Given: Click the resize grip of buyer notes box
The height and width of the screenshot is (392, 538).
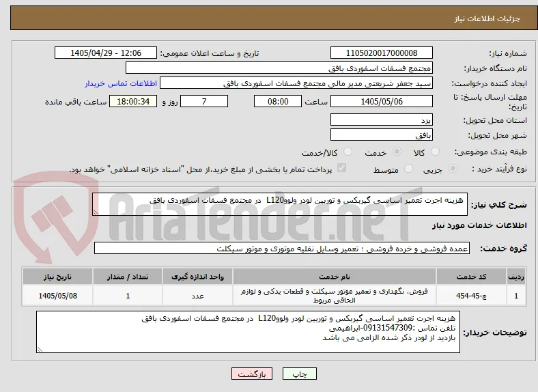Looking at the screenshot, I should click(x=40, y=349).
